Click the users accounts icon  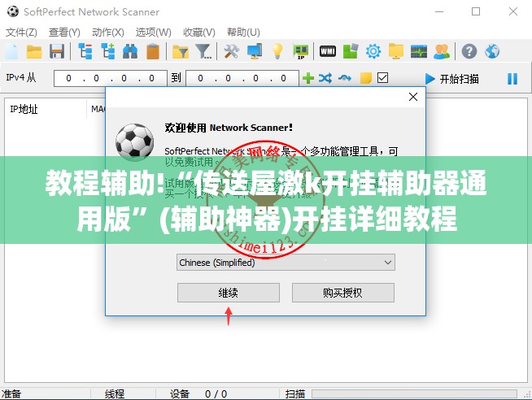point(442,51)
